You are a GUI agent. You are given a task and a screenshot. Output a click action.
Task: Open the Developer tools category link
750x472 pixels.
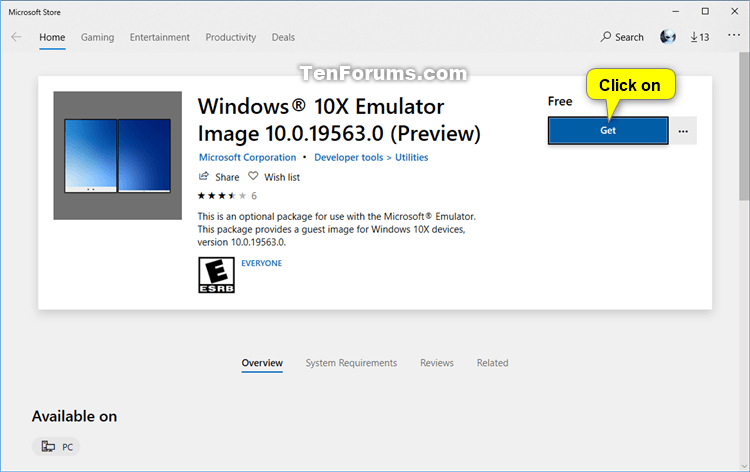coord(349,157)
